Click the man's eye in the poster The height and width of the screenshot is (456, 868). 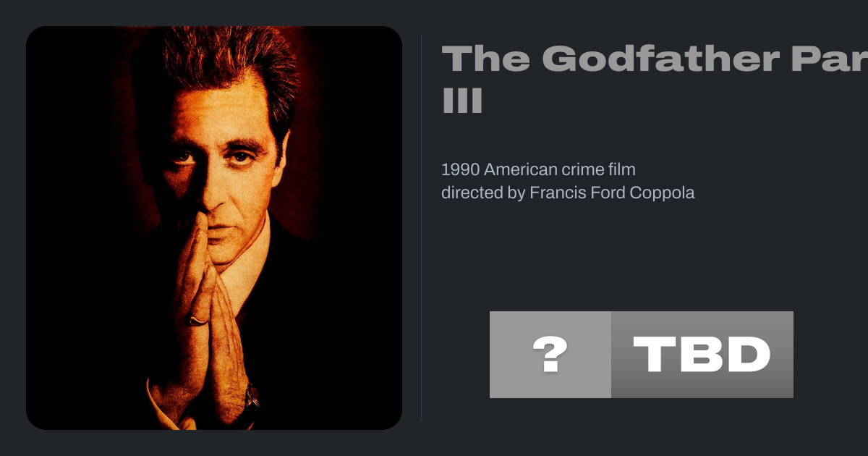pyautogui.click(x=184, y=156)
